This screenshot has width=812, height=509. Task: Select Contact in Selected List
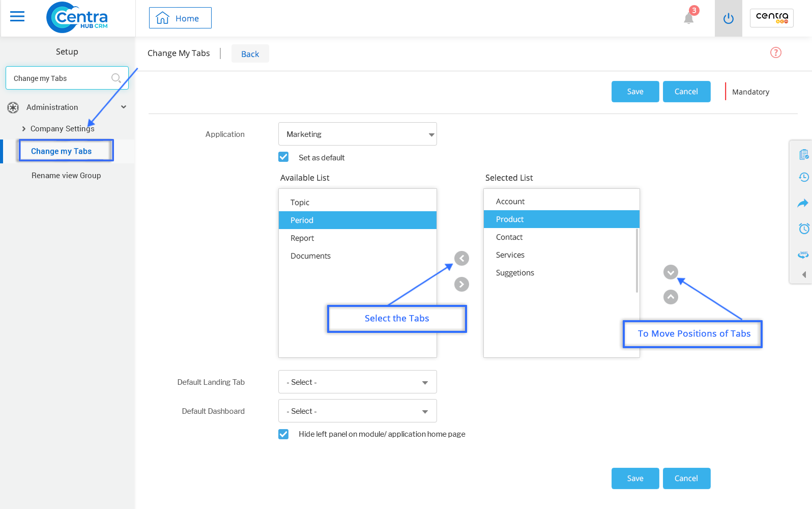(x=561, y=237)
